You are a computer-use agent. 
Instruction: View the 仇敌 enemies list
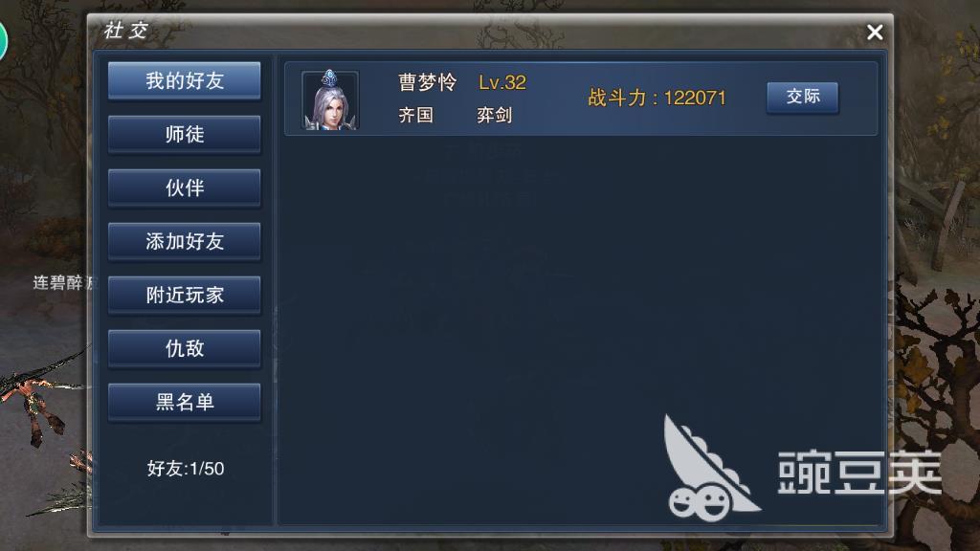tap(185, 348)
